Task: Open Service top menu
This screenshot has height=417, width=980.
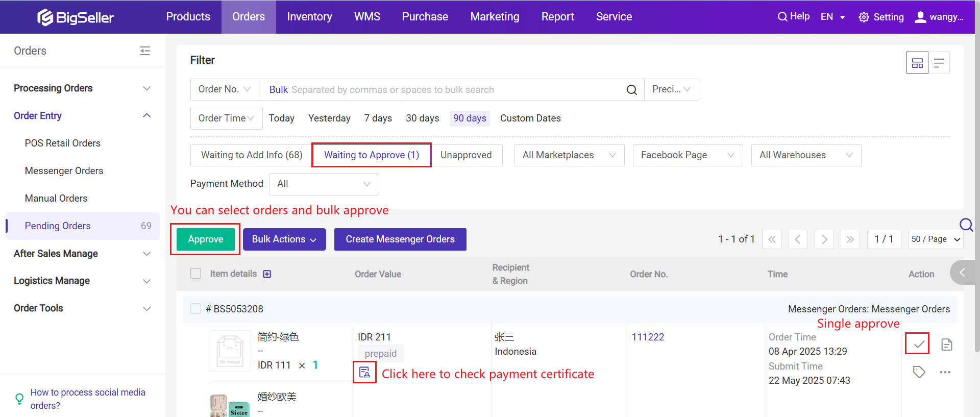Action: point(614,17)
